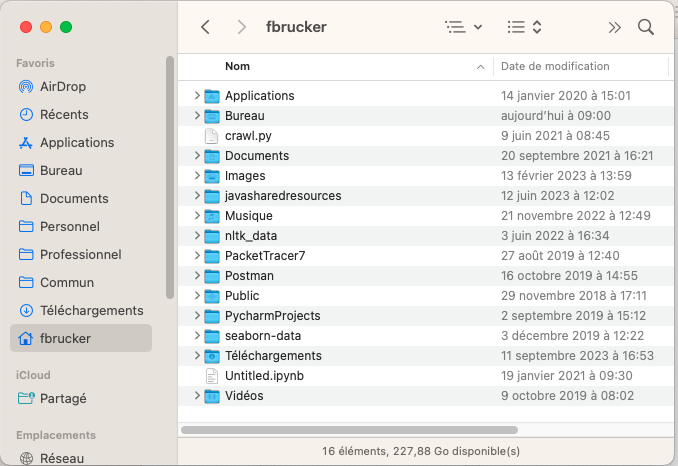
Task: Click the Téléchargements download icon in sidebar
Action: [26, 310]
